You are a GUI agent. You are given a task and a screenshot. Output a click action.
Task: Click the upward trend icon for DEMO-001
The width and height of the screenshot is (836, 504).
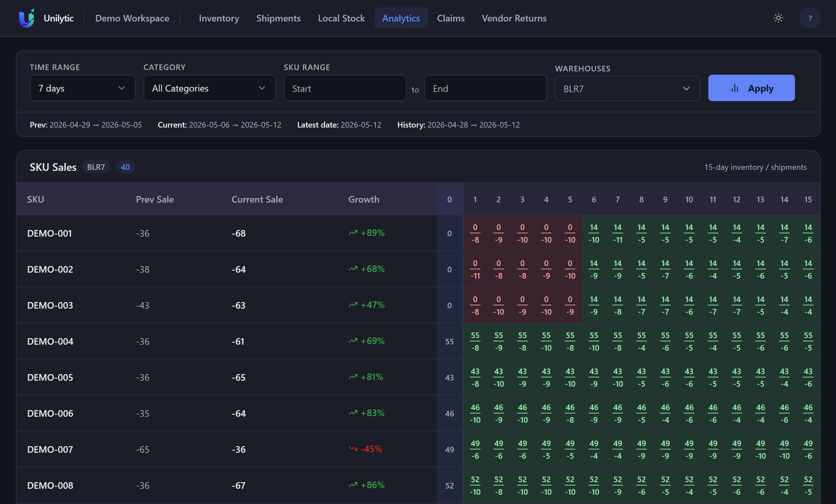pos(353,233)
